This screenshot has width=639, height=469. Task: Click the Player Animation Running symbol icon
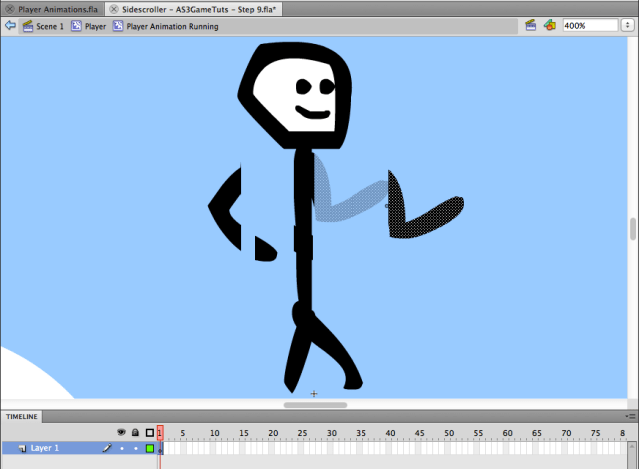coord(118,26)
